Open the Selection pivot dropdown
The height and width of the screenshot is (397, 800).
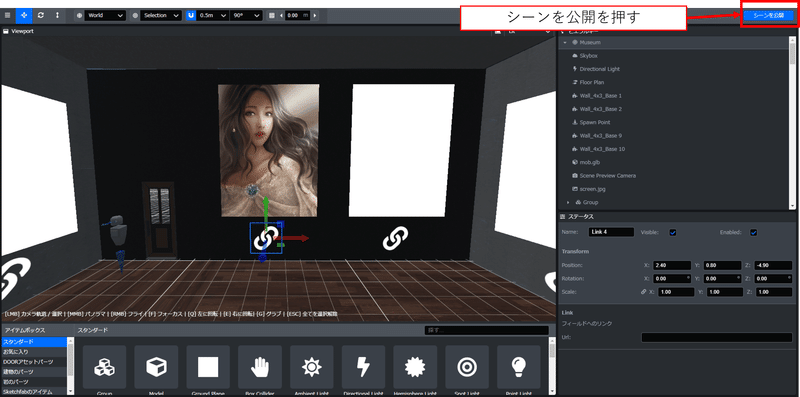pos(161,15)
